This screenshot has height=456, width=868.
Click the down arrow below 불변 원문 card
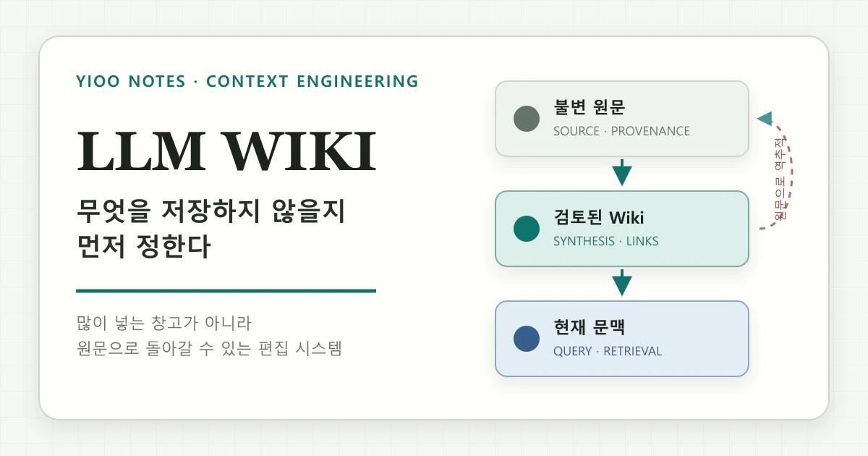621,172
